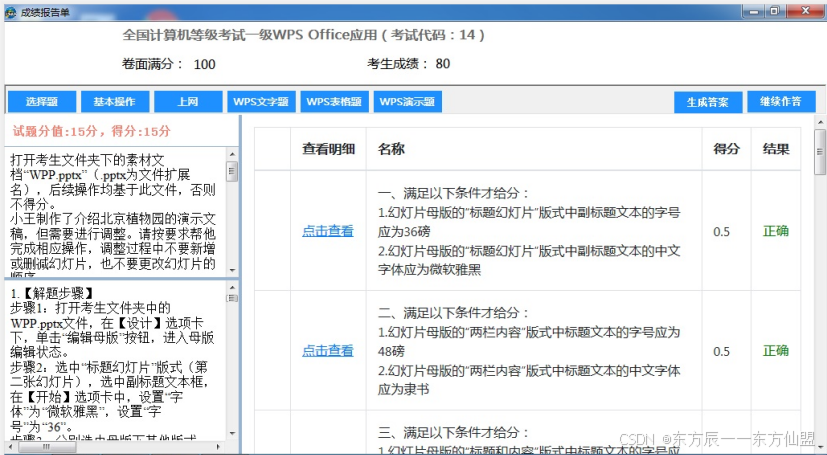This screenshot has width=827, height=455.
Task: Click up arrow of question text scrollbar
Action: coord(232,154)
